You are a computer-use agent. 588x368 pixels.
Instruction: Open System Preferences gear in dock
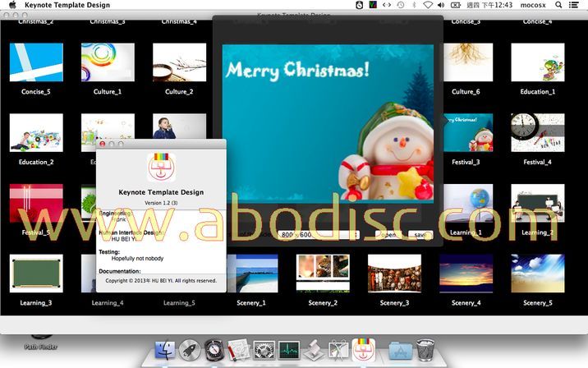(264, 352)
